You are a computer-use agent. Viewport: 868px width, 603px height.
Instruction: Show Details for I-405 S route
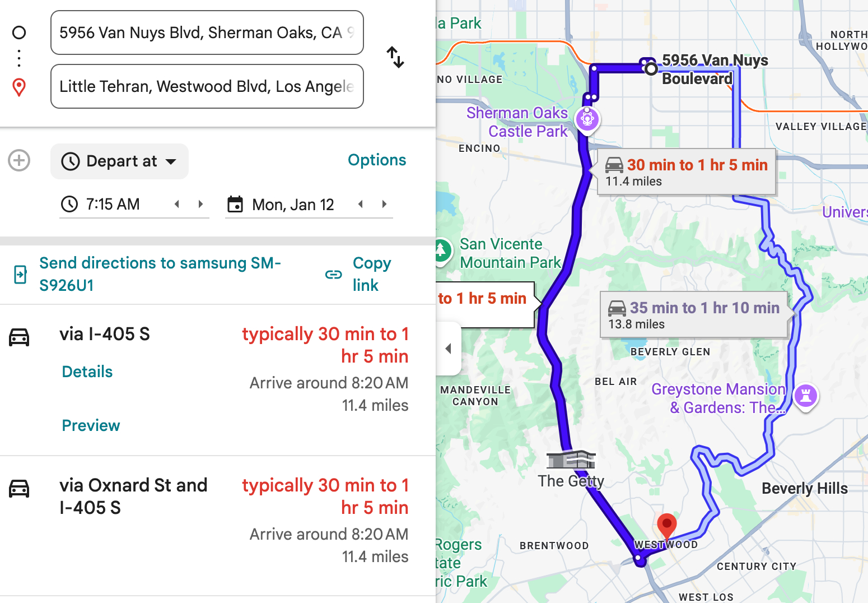point(87,372)
